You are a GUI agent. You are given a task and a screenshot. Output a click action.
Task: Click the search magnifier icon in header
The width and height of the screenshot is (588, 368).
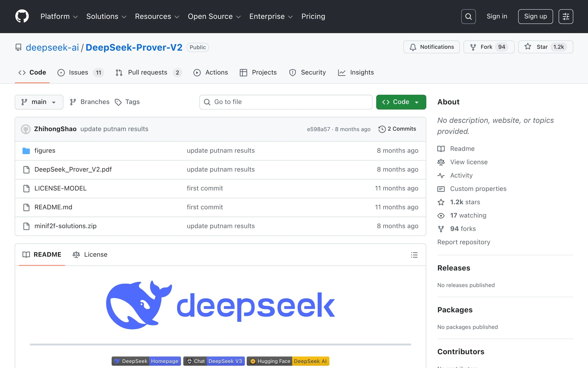pyautogui.click(x=468, y=17)
